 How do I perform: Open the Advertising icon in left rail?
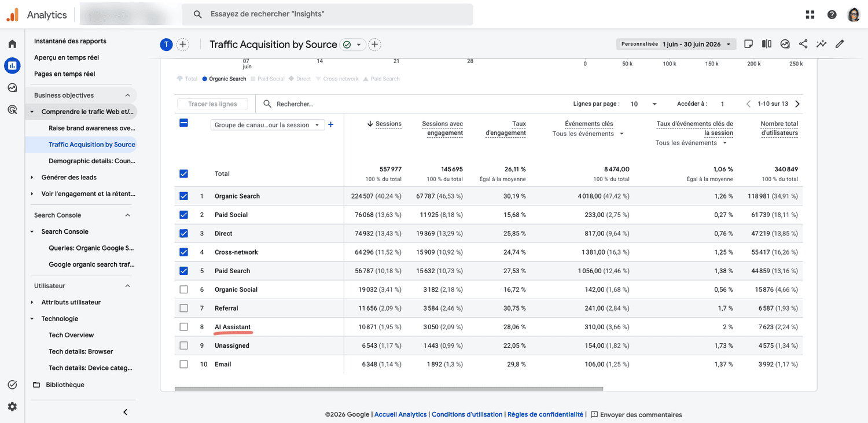12,109
